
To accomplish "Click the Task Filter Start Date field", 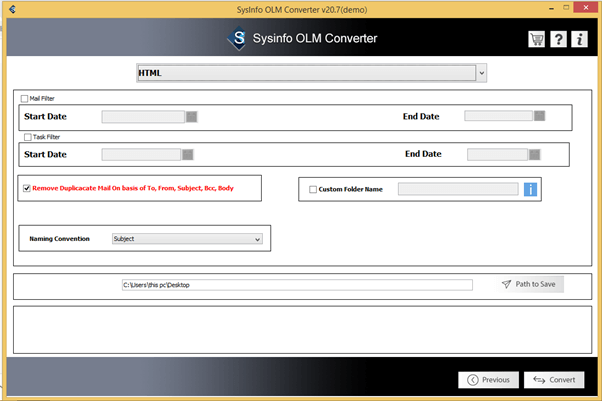I will pyautogui.click(x=141, y=154).
